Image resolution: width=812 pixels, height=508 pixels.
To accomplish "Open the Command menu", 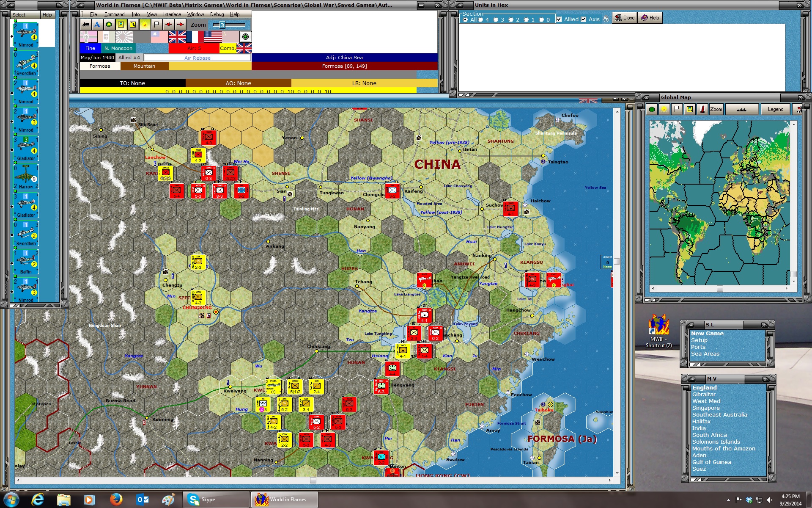I will [x=115, y=14].
